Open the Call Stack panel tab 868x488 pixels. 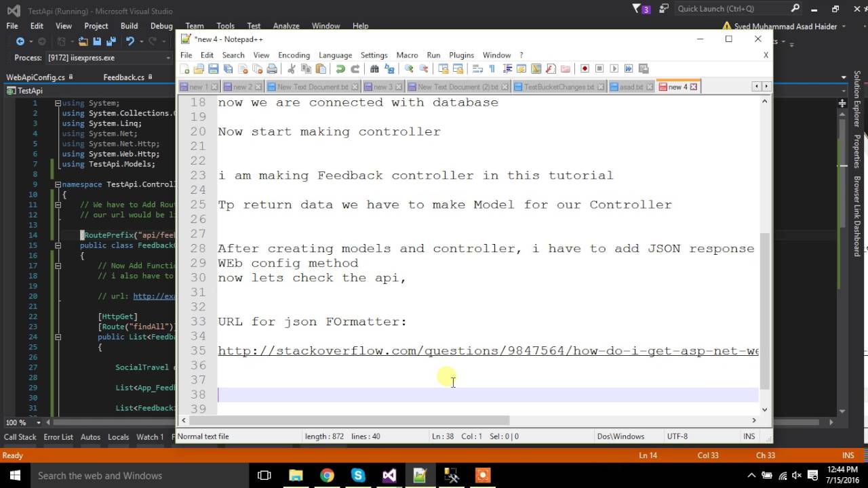(20, 437)
